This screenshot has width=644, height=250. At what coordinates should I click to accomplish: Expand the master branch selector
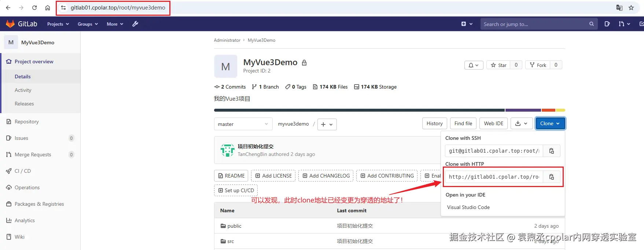(x=243, y=124)
